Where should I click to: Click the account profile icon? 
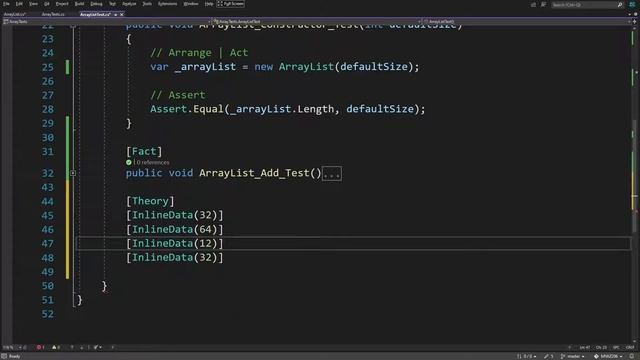coord(632,4)
